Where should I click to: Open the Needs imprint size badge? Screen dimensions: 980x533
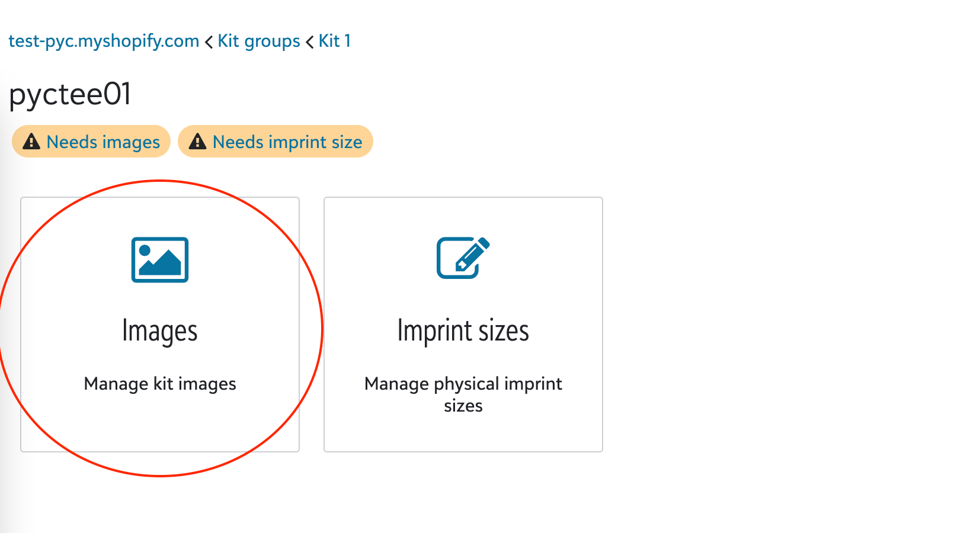(x=276, y=142)
